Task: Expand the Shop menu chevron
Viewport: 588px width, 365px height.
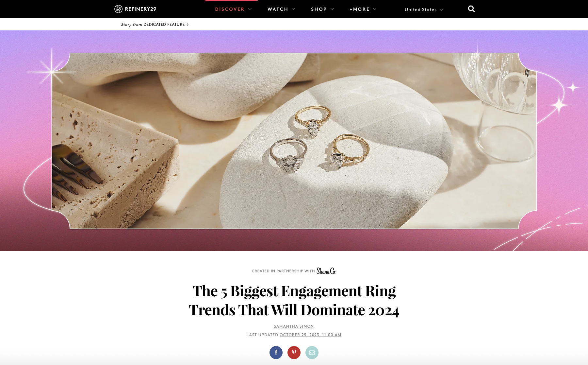Action: tap(332, 9)
